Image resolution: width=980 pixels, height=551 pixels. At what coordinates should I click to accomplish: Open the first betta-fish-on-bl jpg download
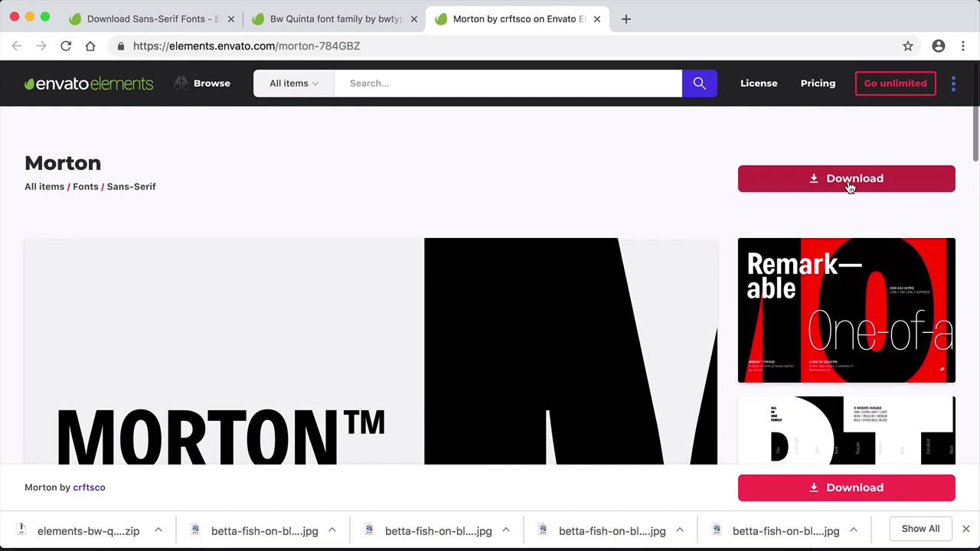pyautogui.click(x=264, y=531)
